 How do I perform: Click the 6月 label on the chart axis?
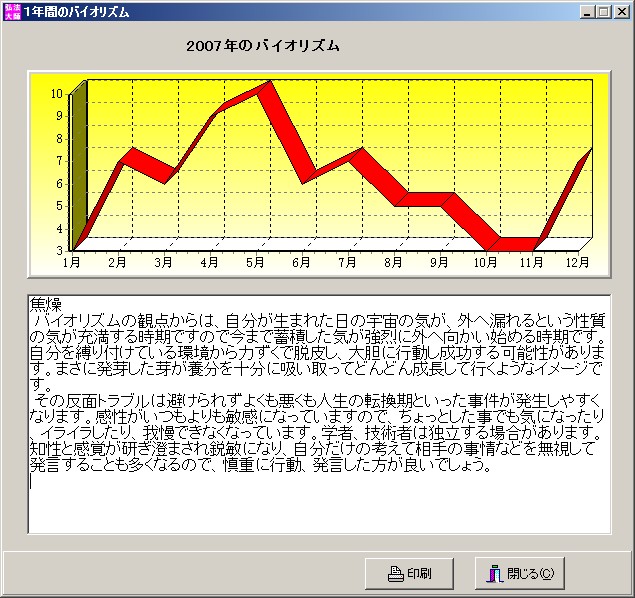301,262
